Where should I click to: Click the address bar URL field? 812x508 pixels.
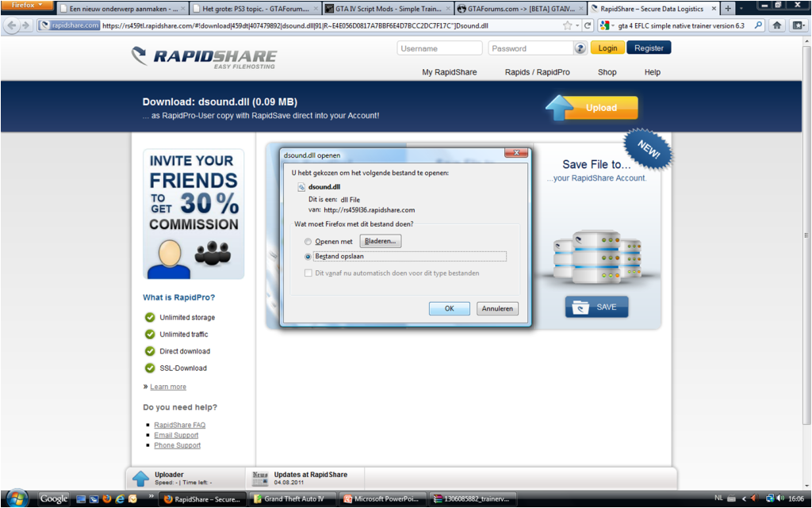point(331,25)
